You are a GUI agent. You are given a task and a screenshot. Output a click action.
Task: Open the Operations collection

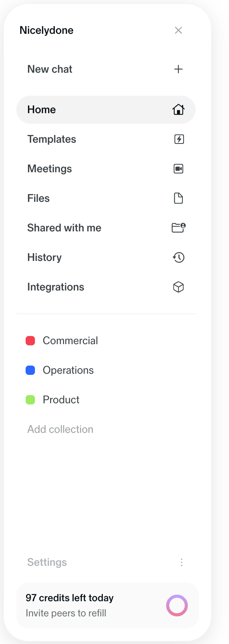point(68,370)
